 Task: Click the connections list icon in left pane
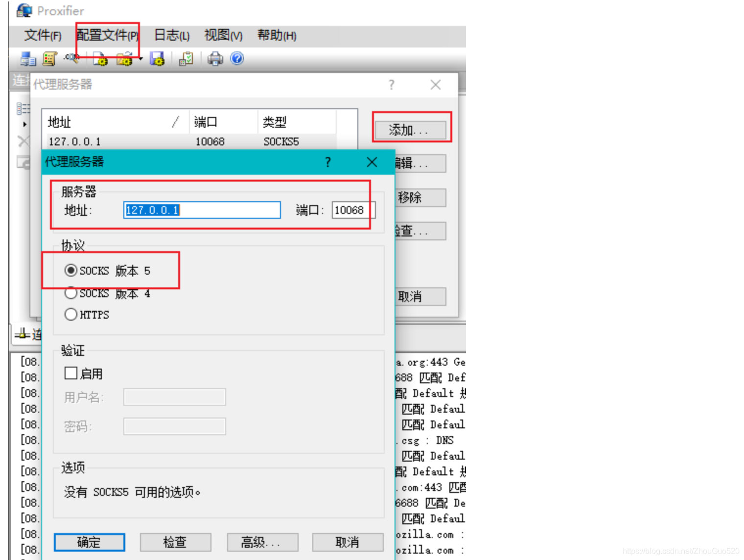coord(23,108)
